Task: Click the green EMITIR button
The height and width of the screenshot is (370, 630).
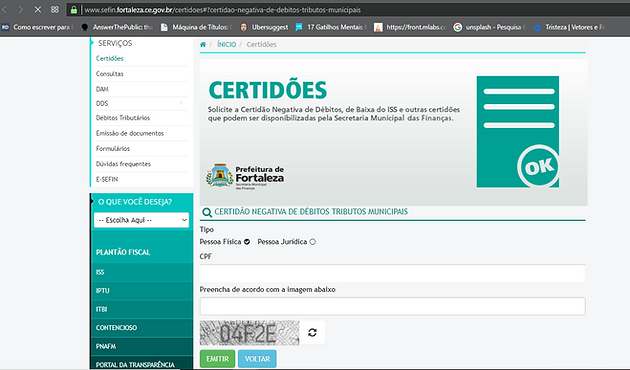Action: pos(217,359)
